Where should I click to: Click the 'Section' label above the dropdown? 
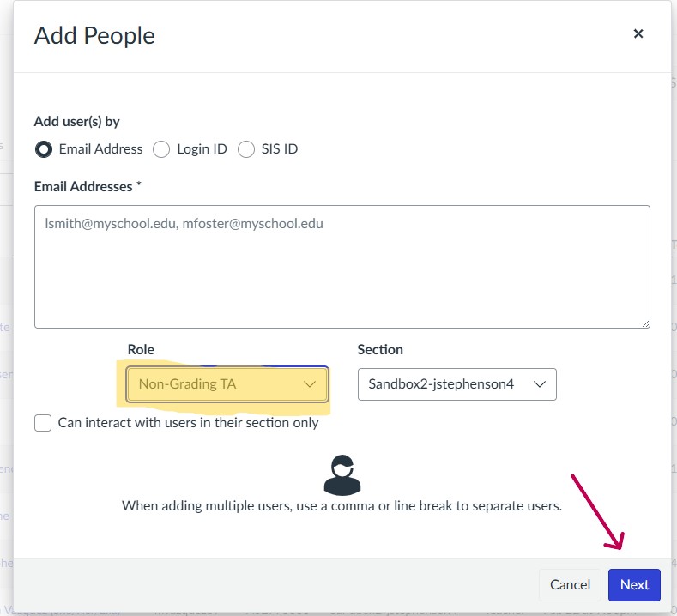point(380,349)
